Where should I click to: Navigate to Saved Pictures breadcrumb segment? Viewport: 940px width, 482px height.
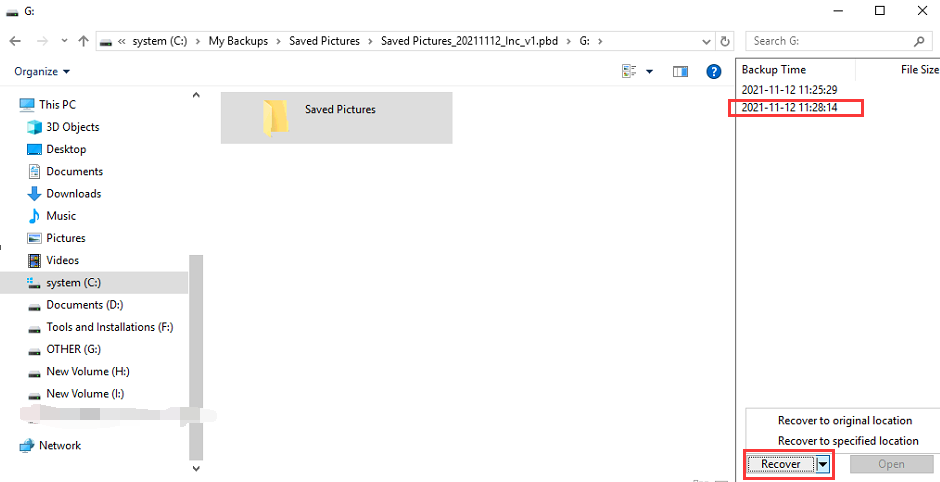(x=324, y=41)
